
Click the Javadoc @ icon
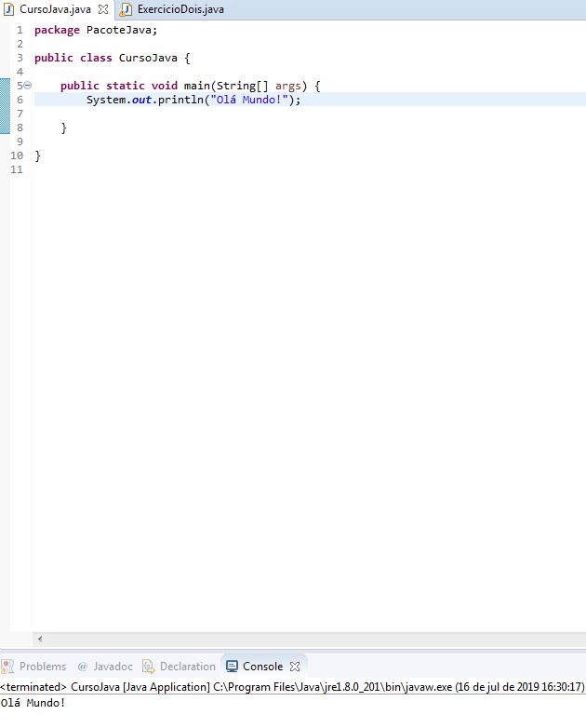click(83, 667)
